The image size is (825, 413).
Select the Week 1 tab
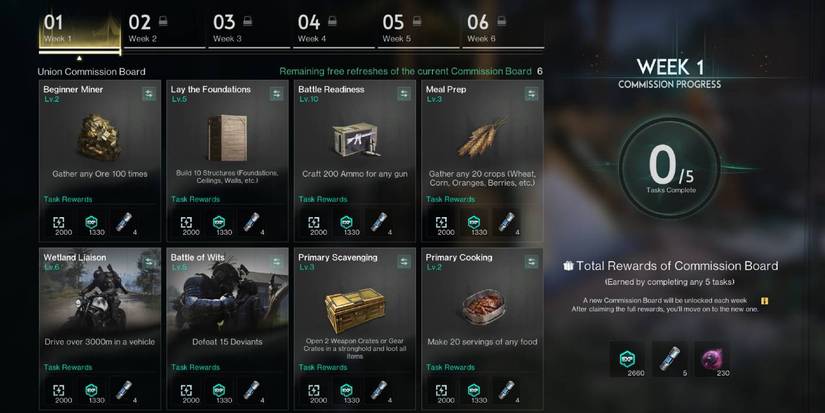point(79,32)
